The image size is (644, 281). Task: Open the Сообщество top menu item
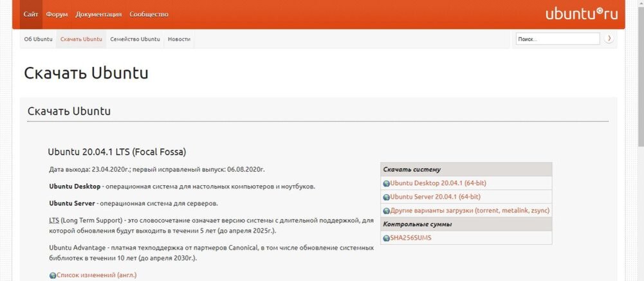(x=149, y=14)
